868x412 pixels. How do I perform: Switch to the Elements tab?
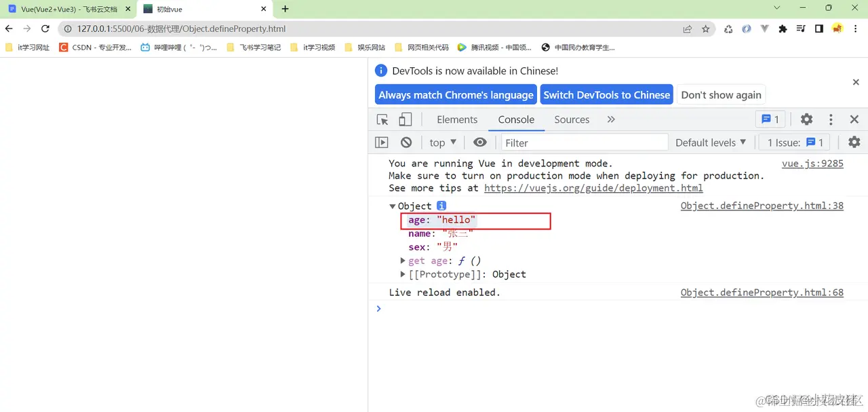(457, 119)
